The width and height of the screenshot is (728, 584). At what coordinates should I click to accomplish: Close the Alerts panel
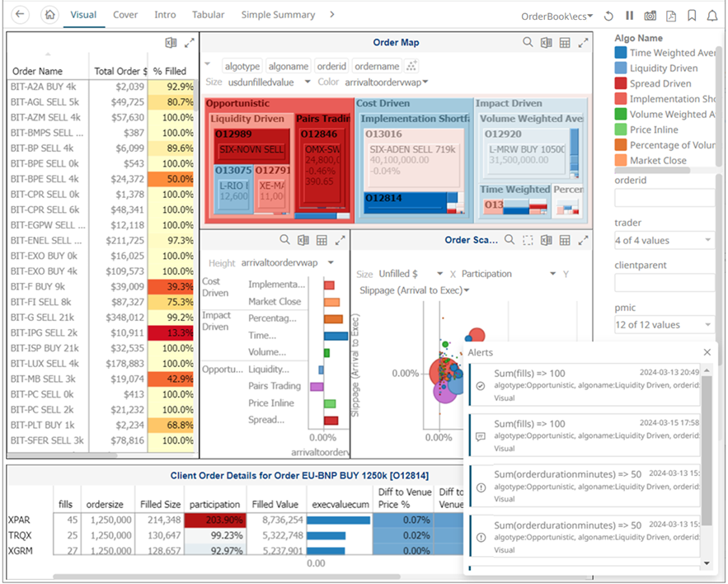[707, 352]
